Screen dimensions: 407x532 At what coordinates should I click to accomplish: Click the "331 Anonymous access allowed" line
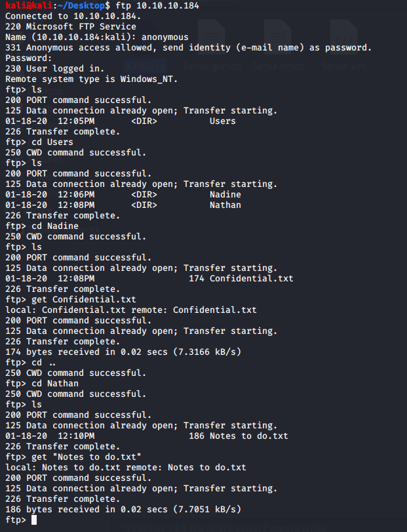[187, 47]
